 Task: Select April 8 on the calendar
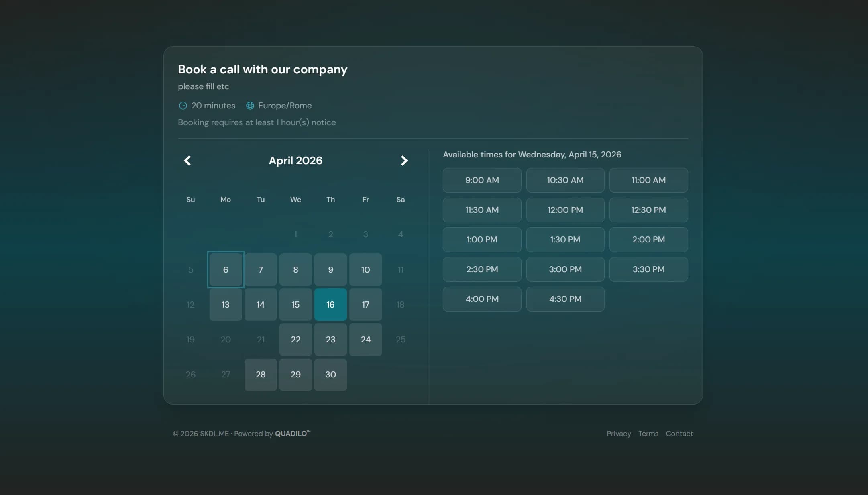[295, 270]
